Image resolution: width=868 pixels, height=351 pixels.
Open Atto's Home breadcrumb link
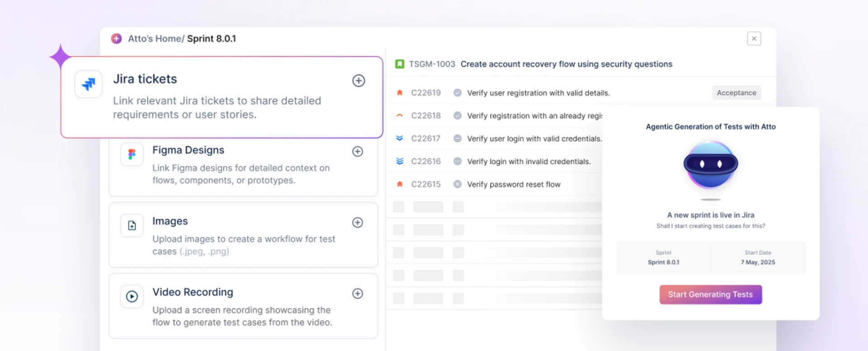(x=154, y=39)
